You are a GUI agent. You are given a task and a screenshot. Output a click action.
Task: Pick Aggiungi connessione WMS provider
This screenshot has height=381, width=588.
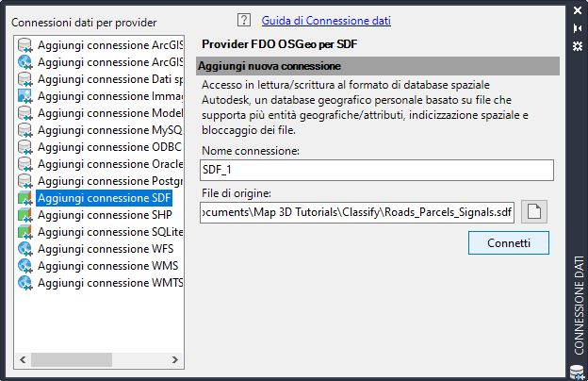(x=105, y=266)
